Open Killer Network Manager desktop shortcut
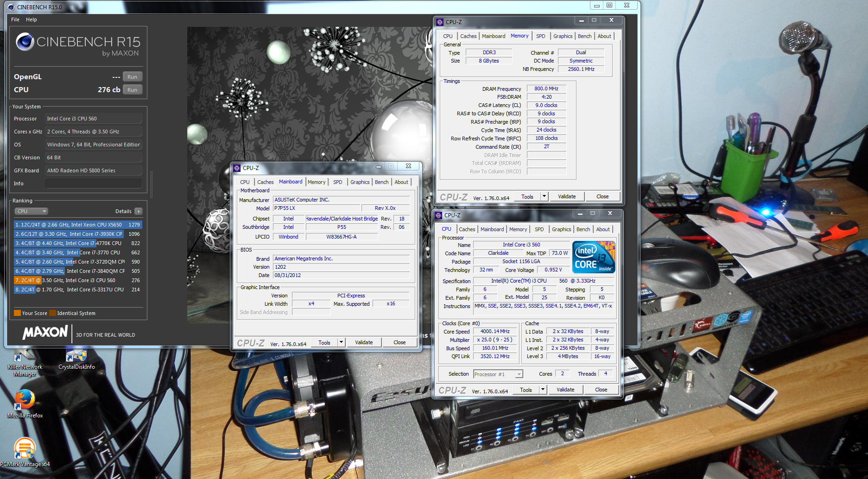The image size is (868, 479). (x=25, y=363)
